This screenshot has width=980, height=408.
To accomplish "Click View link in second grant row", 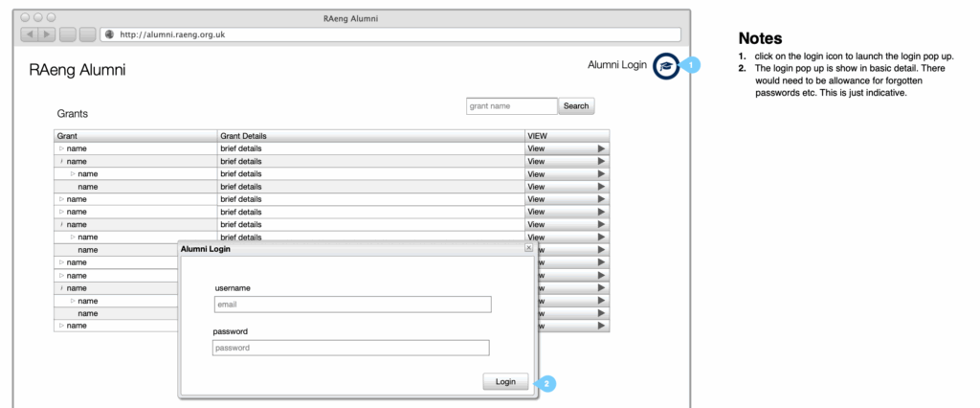I will 536,162.
